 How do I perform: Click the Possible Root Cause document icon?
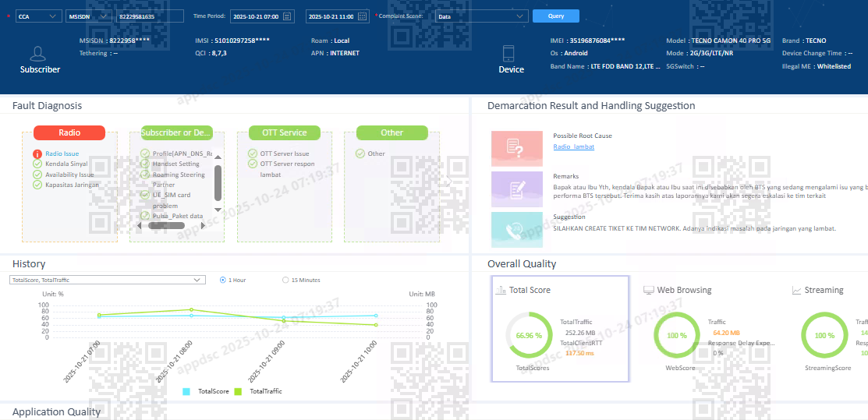click(x=516, y=148)
